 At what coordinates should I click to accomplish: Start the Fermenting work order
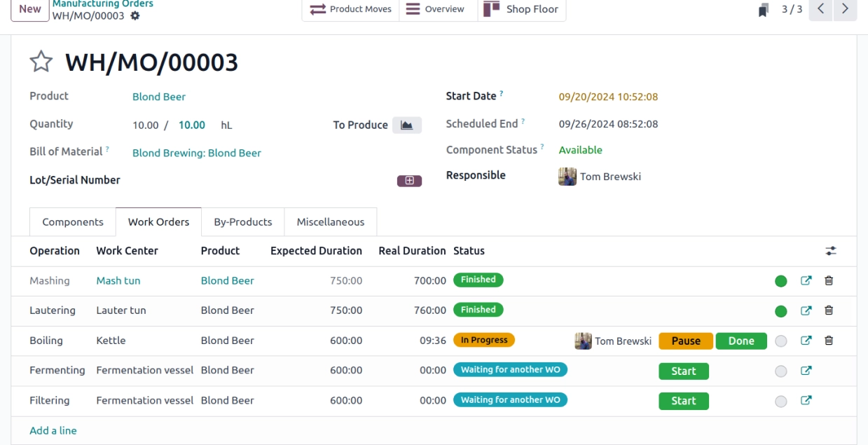pyautogui.click(x=684, y=371)
